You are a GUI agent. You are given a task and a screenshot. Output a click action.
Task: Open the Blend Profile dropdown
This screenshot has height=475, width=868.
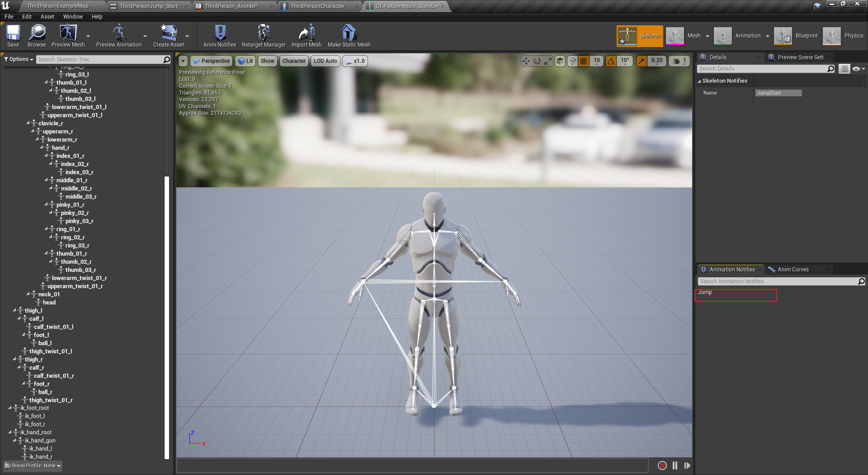tap(33, 465)
